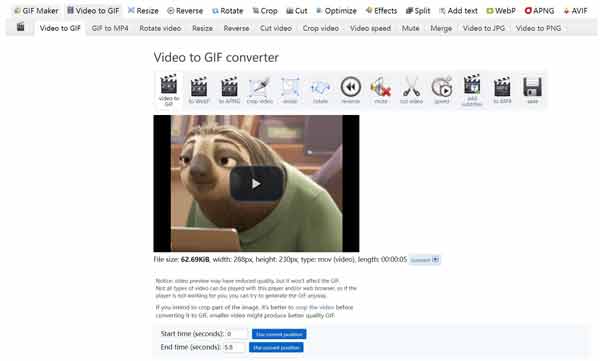Switch to the Video to PNG tab

coord(538,28)
